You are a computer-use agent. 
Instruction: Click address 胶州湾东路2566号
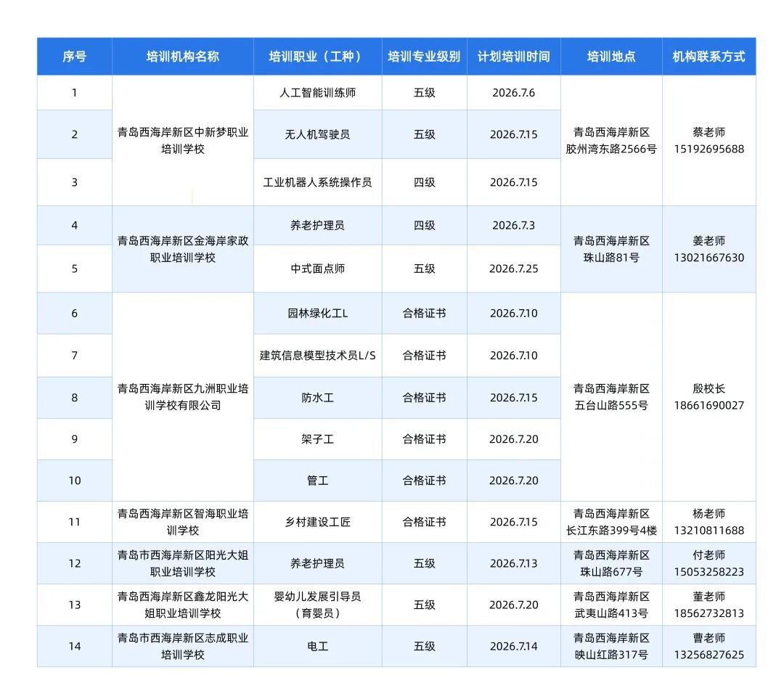611,149
